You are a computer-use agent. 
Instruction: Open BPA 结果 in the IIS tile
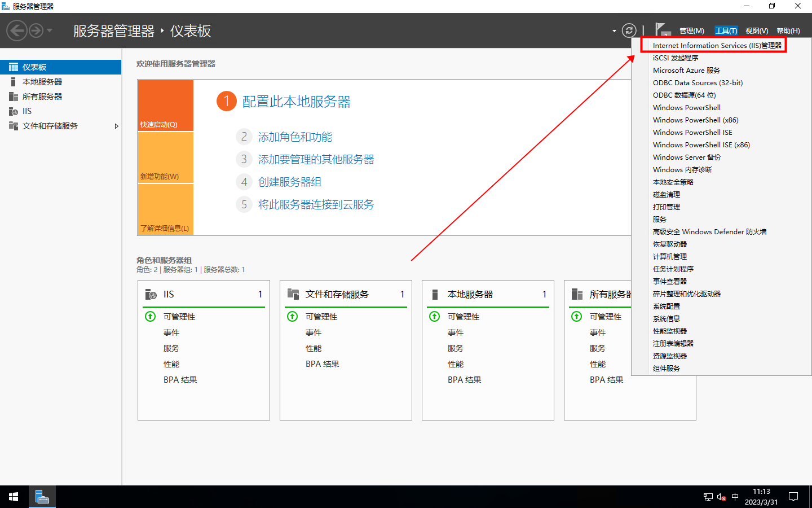180,380
